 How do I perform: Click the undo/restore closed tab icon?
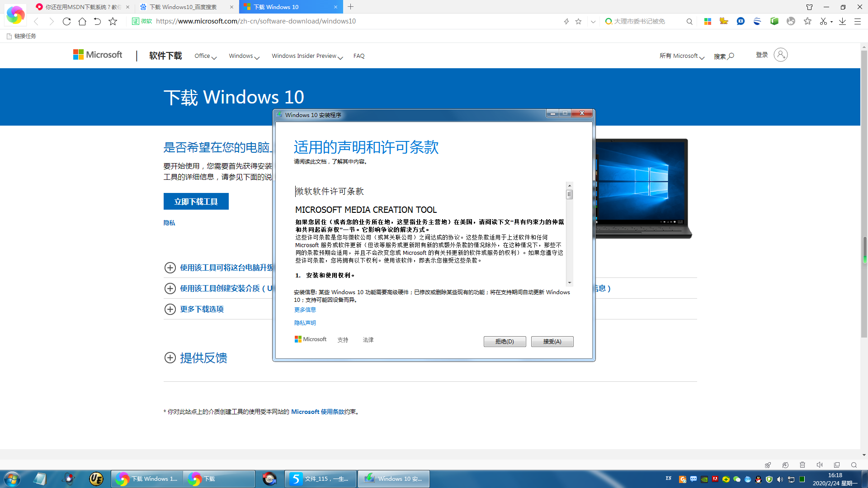[97, 21]
